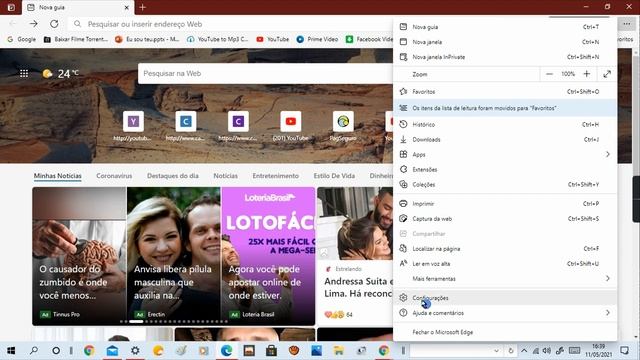Viewport: 640px width, 360px height.
Task: Switch to Coronavírus news tab
Action: click(114, 176)
